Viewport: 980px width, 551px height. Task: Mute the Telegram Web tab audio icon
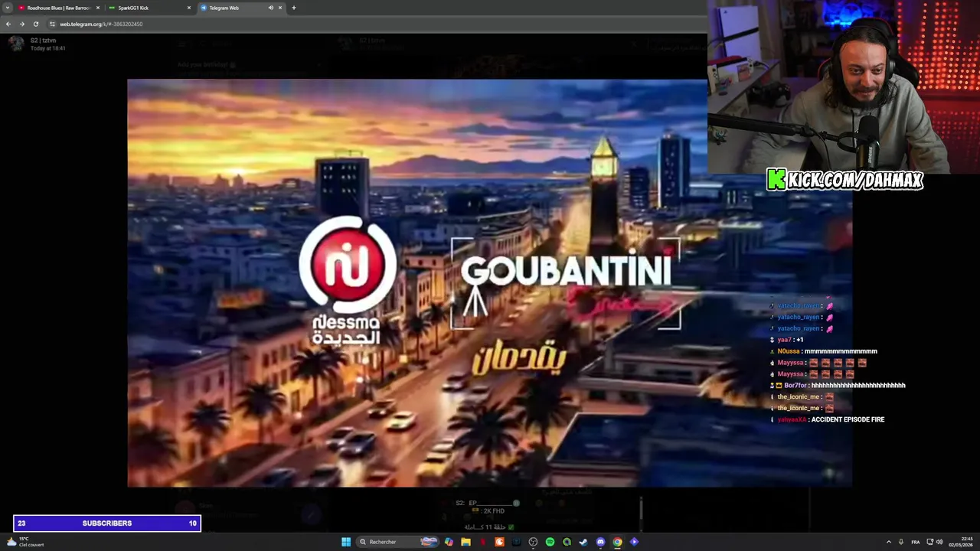point(270,8)
